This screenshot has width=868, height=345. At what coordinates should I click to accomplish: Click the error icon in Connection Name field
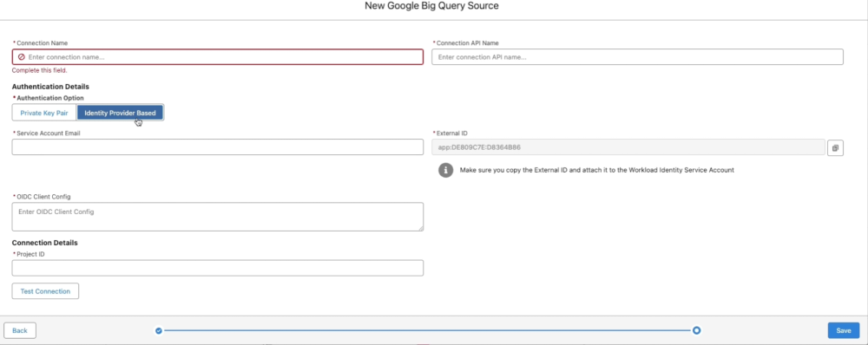22,57
